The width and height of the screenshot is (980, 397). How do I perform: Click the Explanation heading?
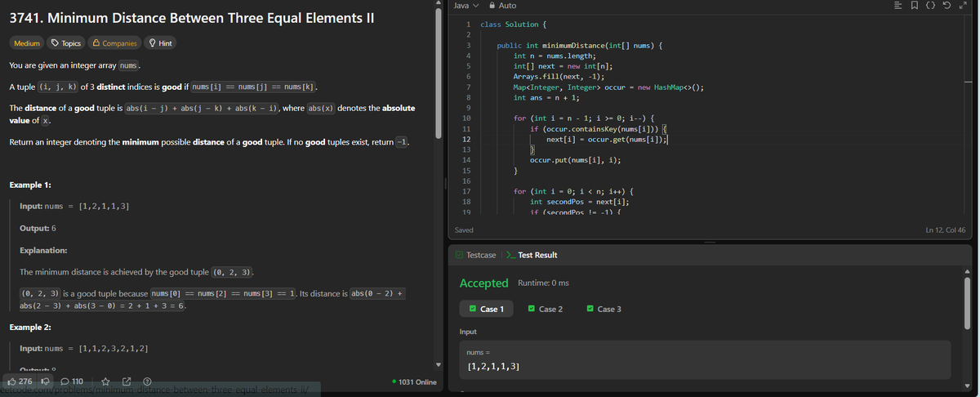click(x=43, y=250)
